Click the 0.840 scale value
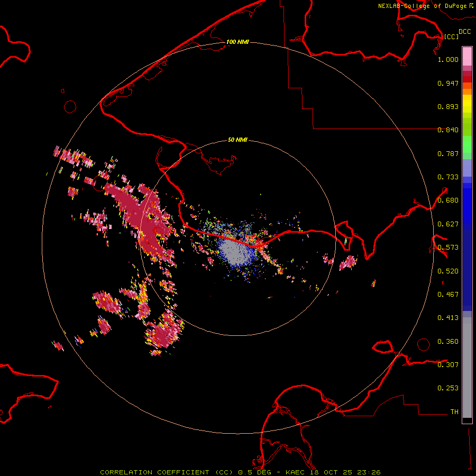This screenshot has width=476, height=476. click(x=448, y=130)
